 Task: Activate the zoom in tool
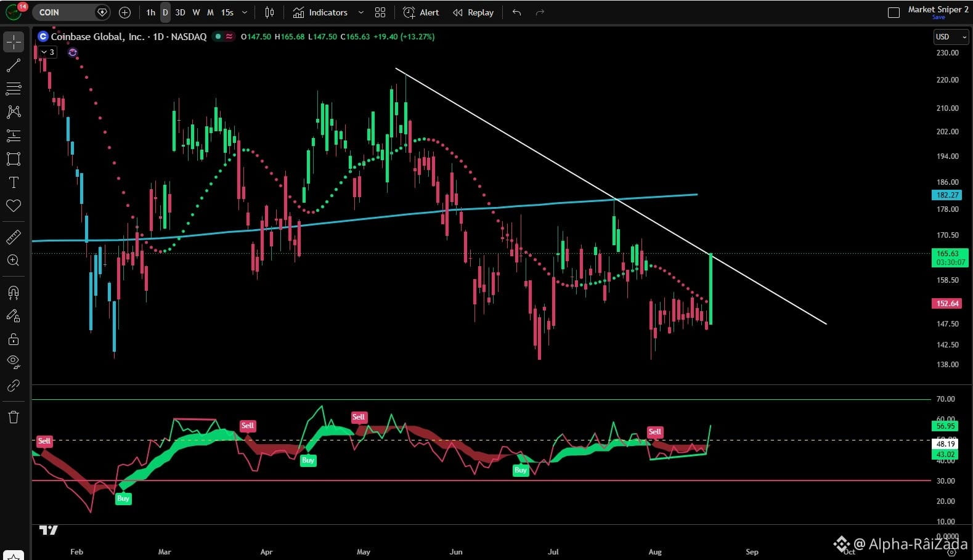coord(14,260)
